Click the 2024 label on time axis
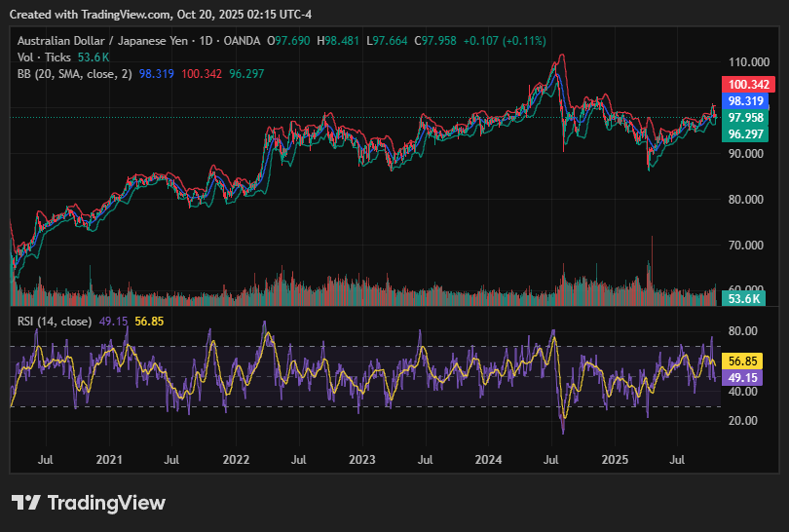 coord(487,458)
